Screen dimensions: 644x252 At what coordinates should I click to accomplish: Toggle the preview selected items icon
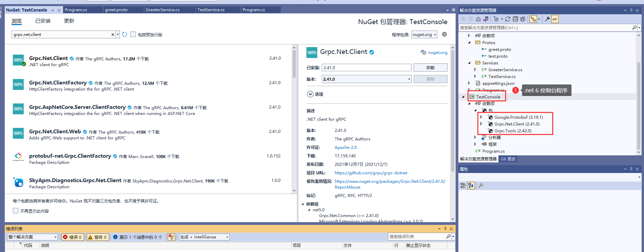555,19
